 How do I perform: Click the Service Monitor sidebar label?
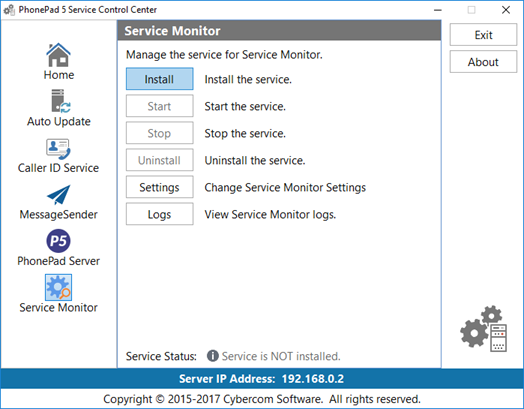pyautogui.click(x=58, y=307)
